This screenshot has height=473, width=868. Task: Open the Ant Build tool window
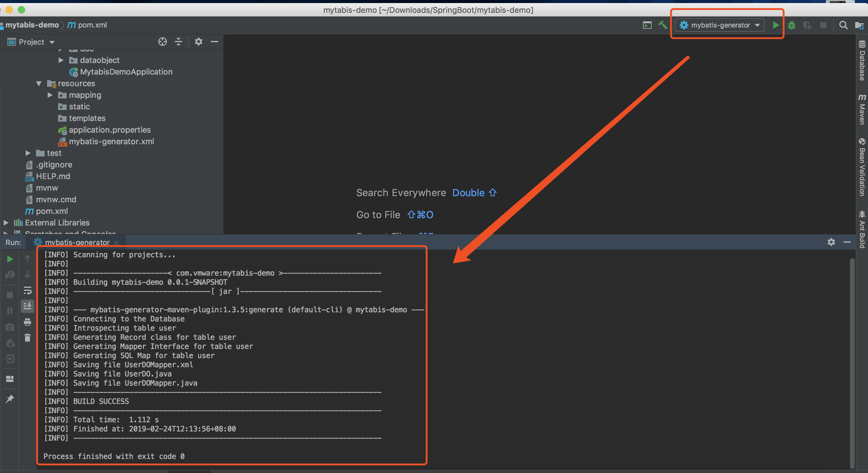[862, 229]
